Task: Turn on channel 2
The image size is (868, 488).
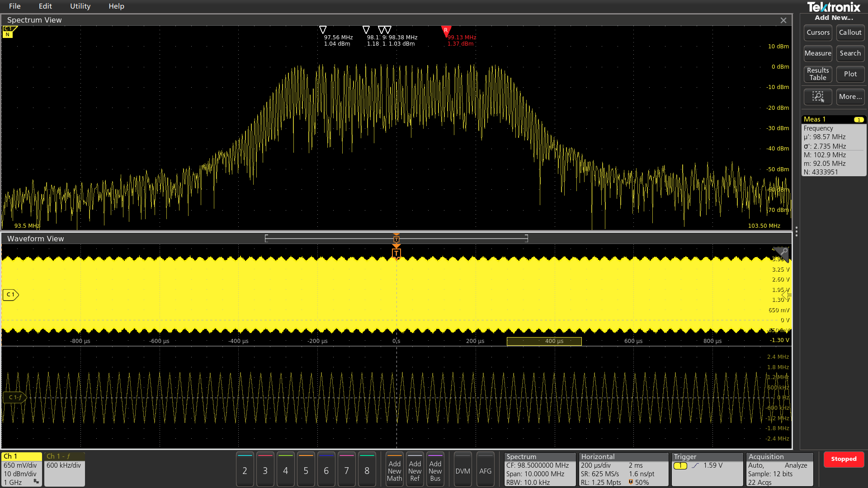Action: coord(245,469)
